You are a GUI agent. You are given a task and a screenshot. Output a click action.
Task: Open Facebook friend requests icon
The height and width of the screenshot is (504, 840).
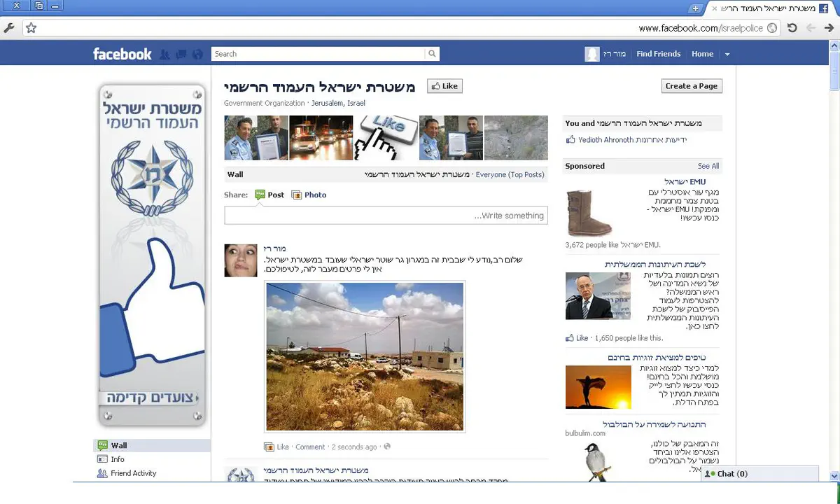point(164,54)
